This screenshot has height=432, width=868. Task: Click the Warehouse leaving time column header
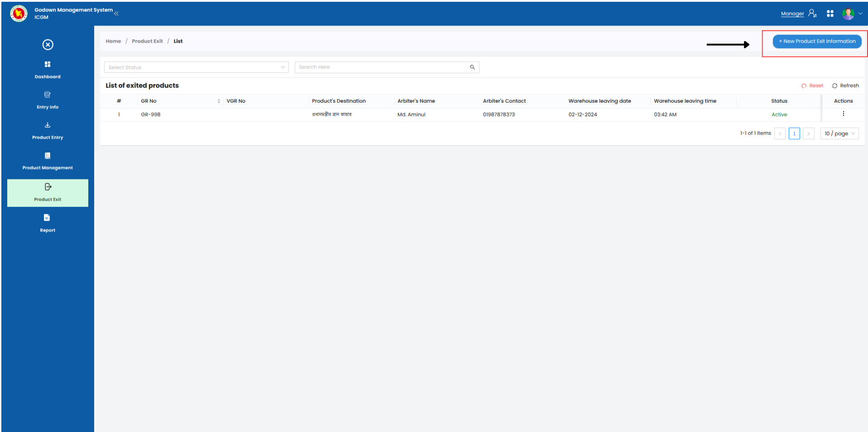(x=685, y=101)
